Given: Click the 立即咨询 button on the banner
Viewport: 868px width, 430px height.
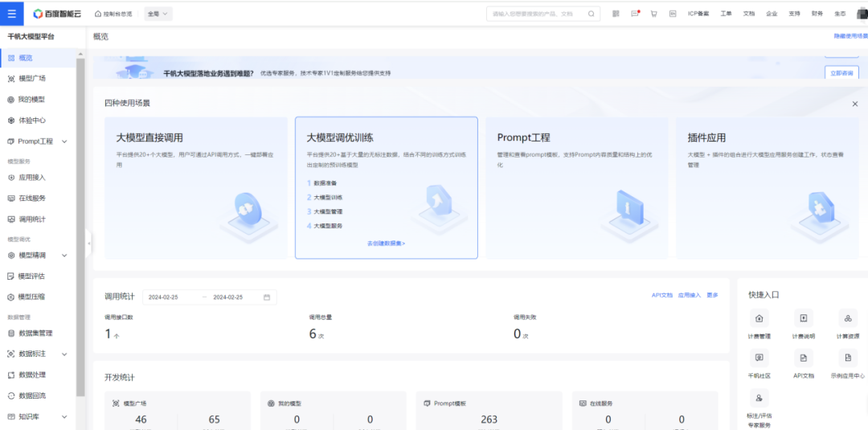Looking at the screenshot, I should (x=841, y=72).
